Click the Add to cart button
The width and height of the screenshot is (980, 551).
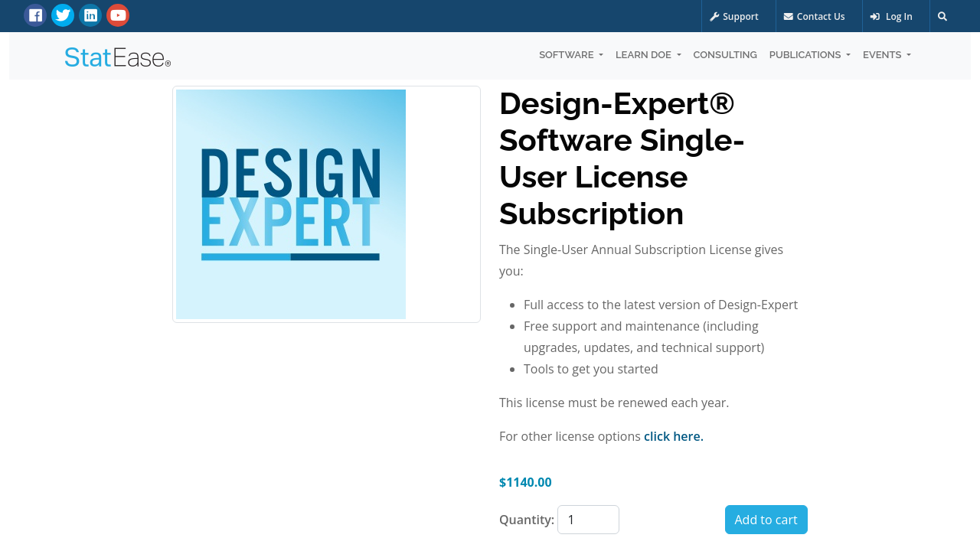[766, 520]
